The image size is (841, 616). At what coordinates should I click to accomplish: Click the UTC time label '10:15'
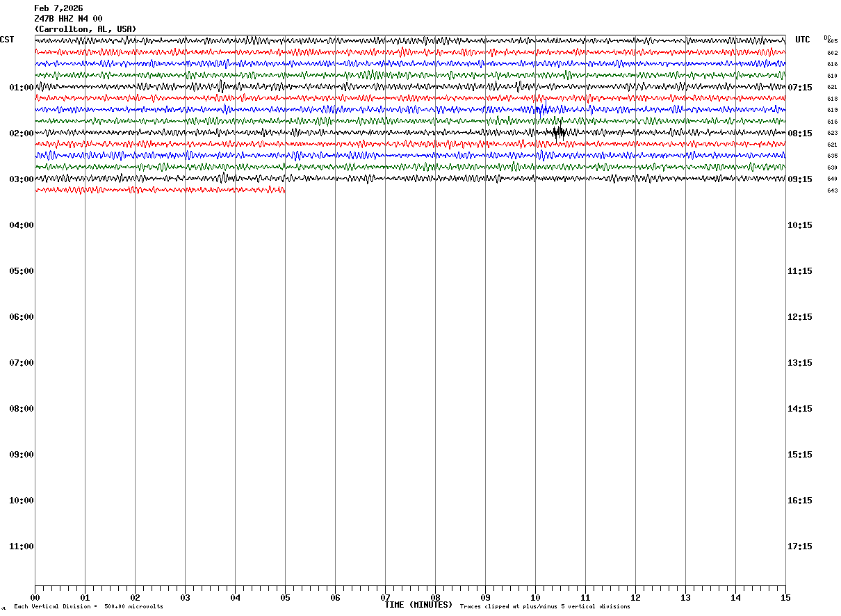click(x=800, y=225)
